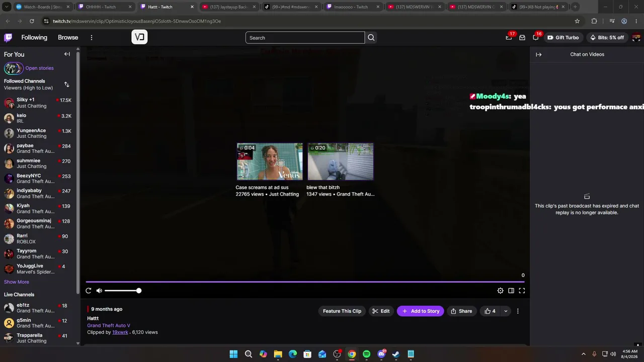This screenshot has width=644, height=362.
Task: Replay the clip
Action: pyautogui.click(x=89, y=291)
